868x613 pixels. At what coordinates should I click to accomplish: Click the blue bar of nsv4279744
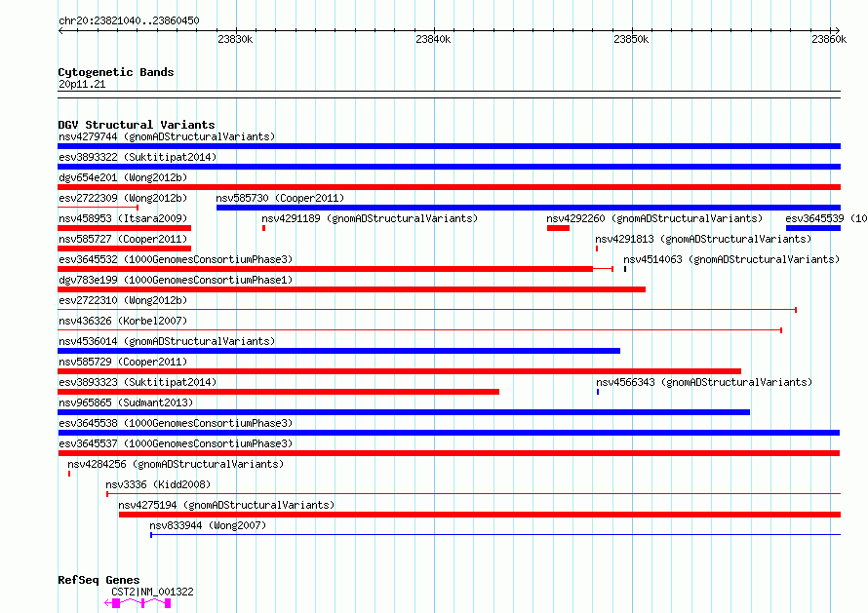pos(449,146)
